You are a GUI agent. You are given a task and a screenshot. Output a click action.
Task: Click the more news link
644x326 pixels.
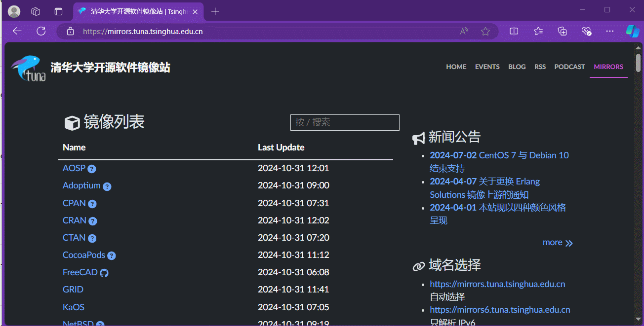(558, 243)
